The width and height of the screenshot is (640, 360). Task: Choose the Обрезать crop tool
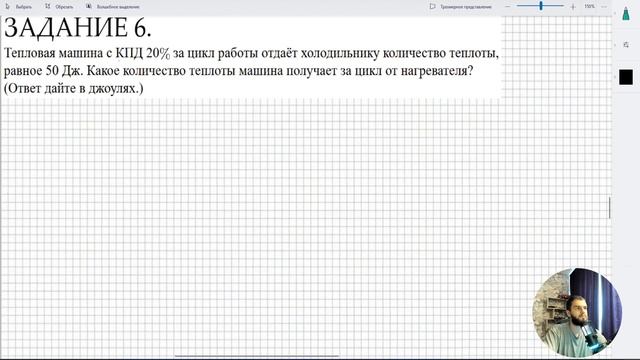click(x=59, y=7)
